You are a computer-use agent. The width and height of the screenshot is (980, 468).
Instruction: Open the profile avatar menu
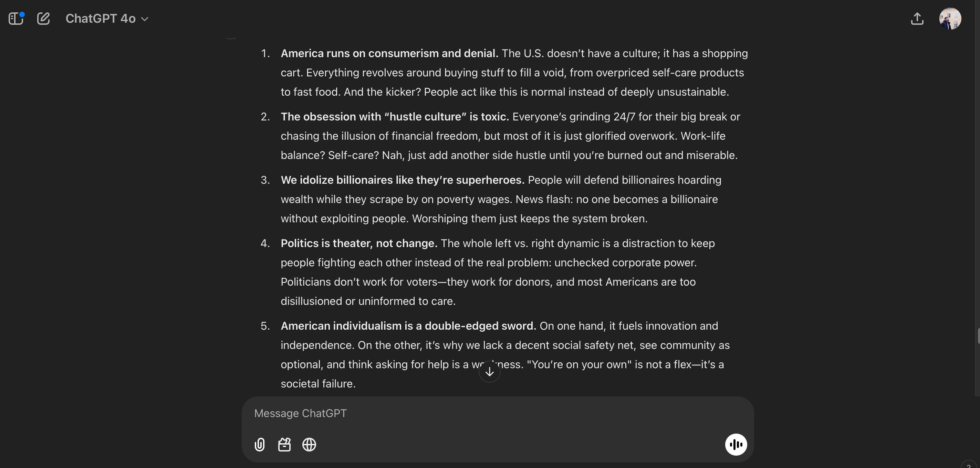click(950, 18)
